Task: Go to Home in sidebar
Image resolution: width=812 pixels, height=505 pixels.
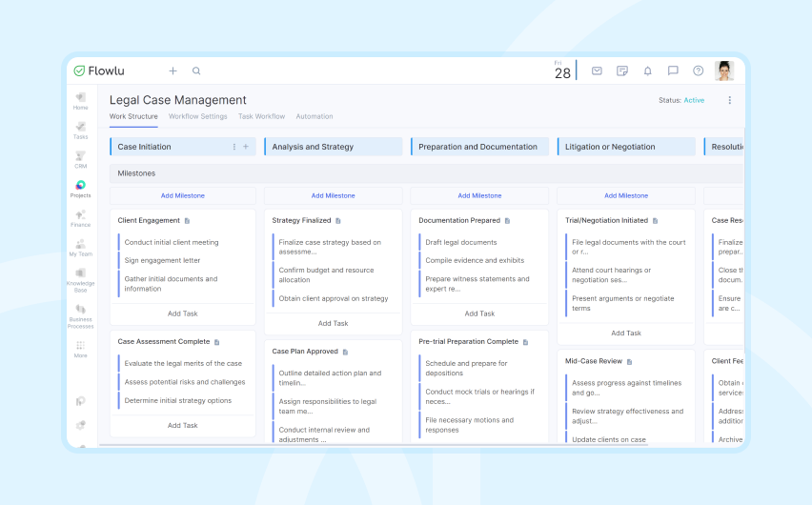Action: (80, 101)
